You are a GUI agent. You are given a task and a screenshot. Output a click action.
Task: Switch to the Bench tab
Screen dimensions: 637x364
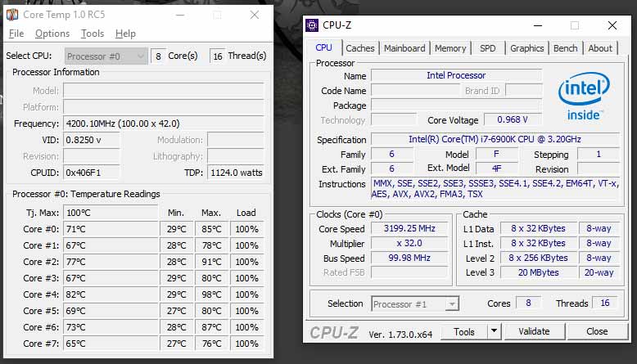(565, 48)
